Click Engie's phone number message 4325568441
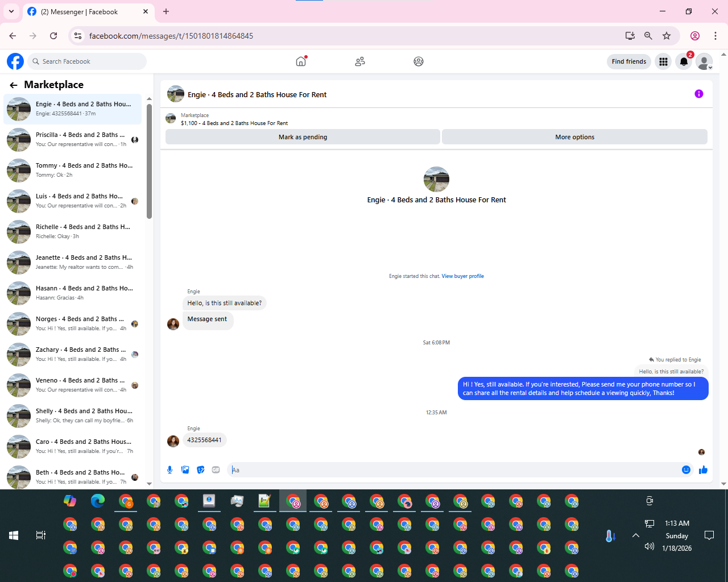Screen dimensions: 728x582 coord(204,440)
